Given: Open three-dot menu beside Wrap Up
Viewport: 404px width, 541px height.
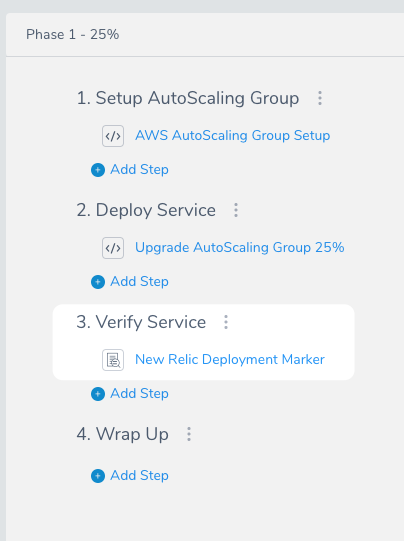Looking at the screenshot, I should click(189, 434).
